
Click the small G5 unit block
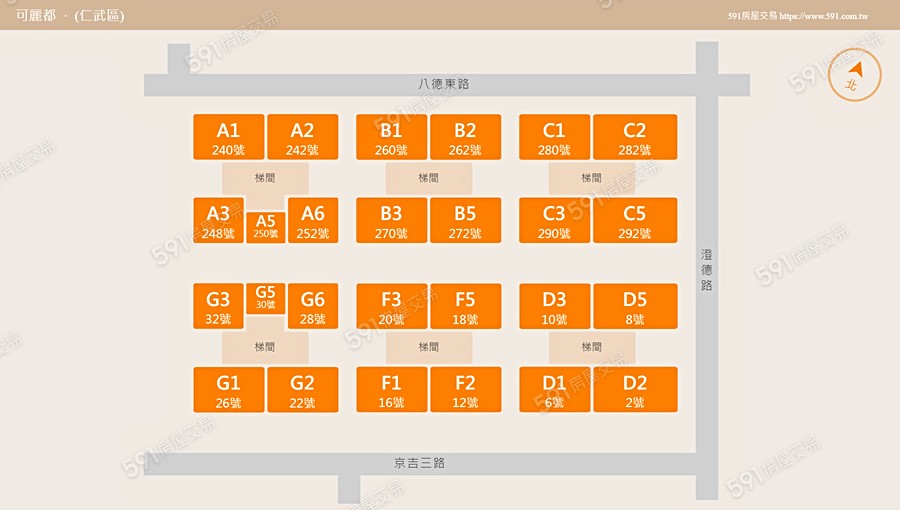[x=265, y=298]
